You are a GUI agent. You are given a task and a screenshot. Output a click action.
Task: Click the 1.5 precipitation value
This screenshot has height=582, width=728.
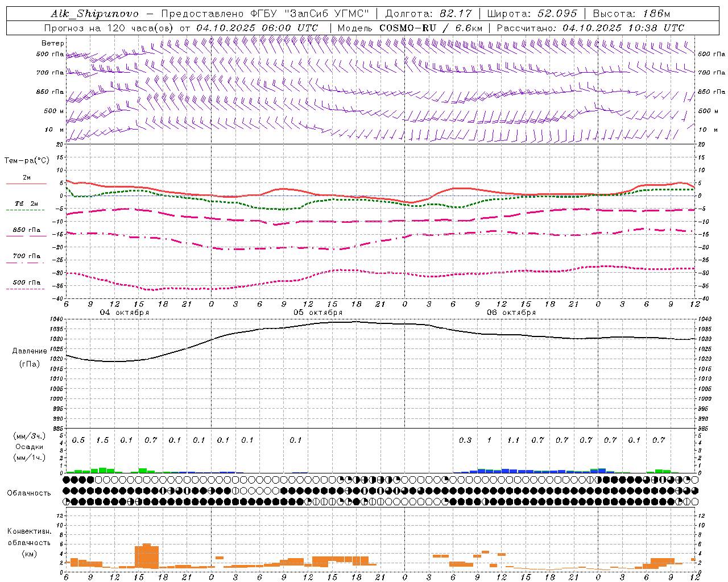[x=102, y=440]
